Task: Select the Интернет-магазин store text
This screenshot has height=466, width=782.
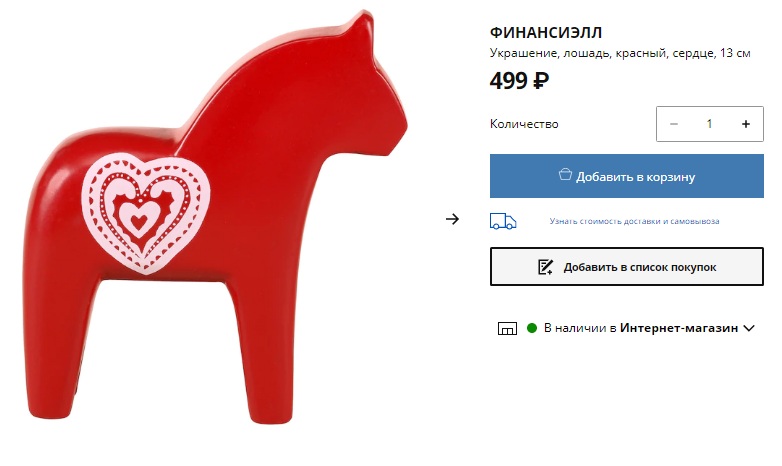Action: [679, 328]
